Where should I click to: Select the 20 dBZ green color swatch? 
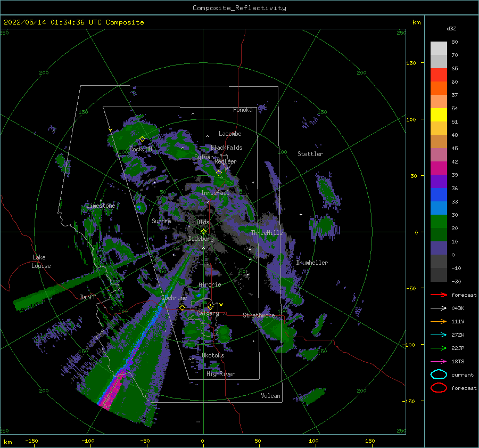point(439,221)
